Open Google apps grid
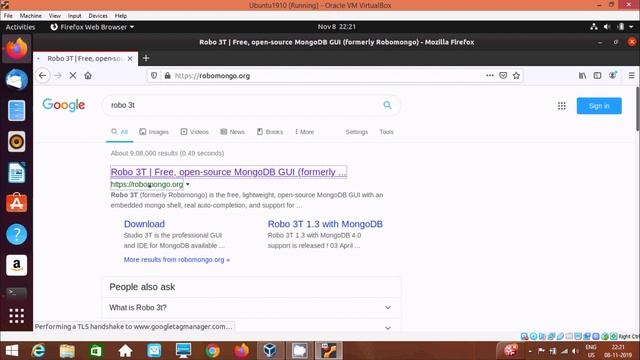Screen dimensions: 640x360 [x=562, y=106]
